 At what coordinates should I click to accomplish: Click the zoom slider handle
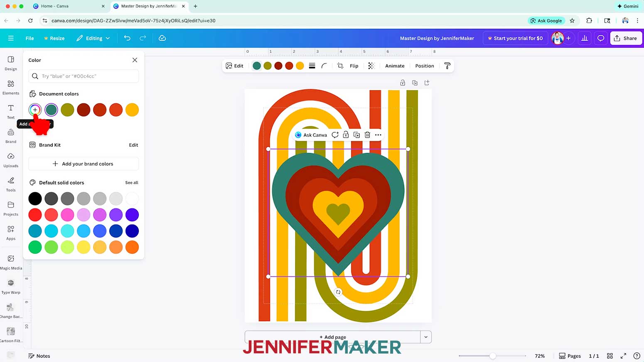pyautogui.click(x=492, y=356)
